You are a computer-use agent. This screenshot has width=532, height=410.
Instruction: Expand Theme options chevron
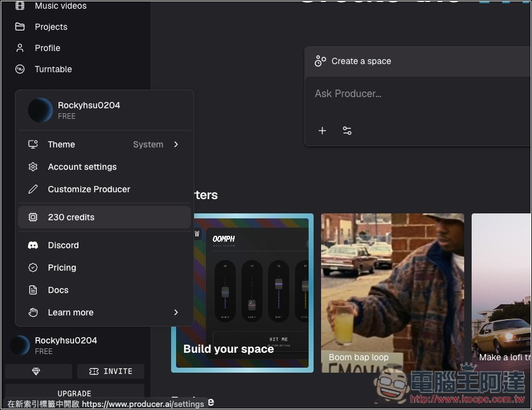pos(175,144)
